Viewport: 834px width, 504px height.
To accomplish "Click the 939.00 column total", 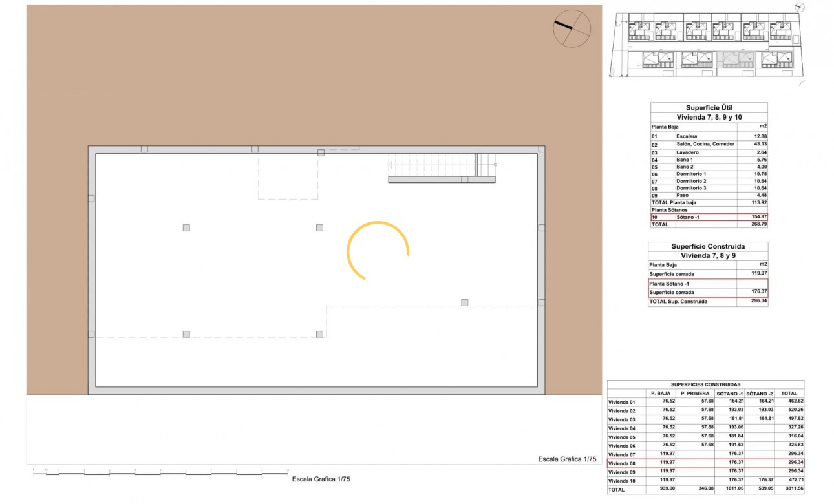I will 666,489.
